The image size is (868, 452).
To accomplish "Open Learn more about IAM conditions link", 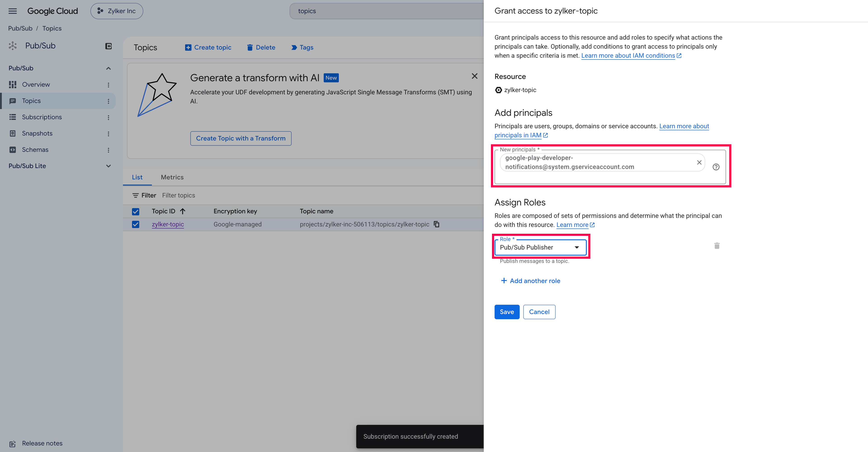I will pos(631,56).
